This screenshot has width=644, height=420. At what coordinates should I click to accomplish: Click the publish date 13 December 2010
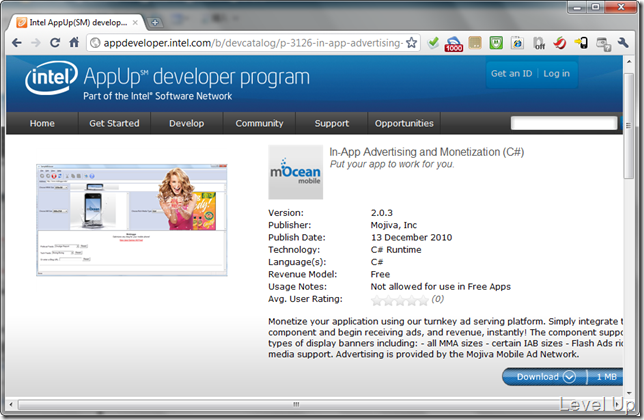click(x=411, y=237)
